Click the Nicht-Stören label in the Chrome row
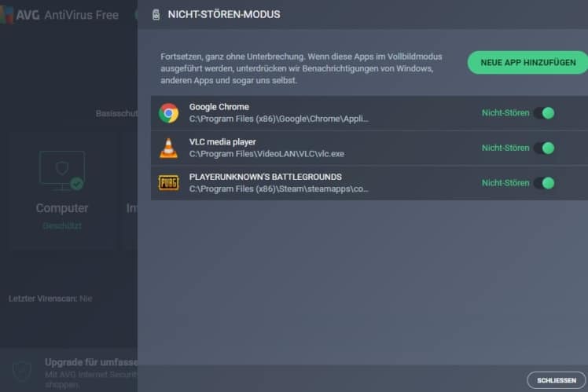 click(505, 113)
